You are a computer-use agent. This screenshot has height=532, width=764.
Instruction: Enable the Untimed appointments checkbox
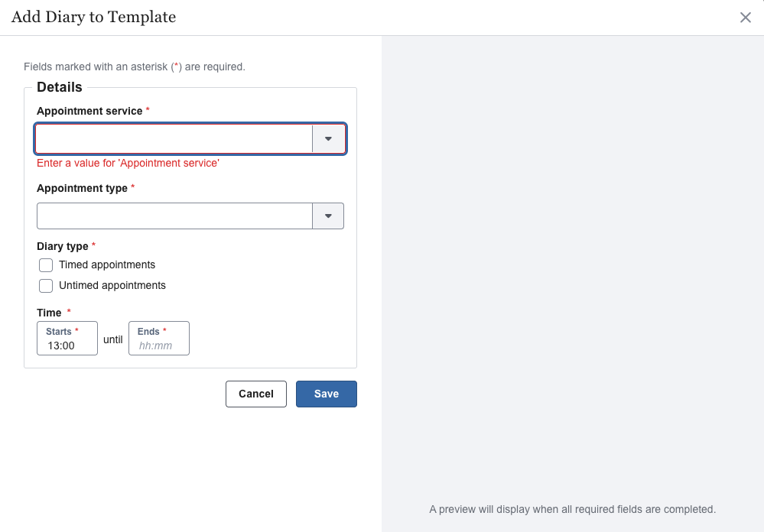tap(46, 286)
